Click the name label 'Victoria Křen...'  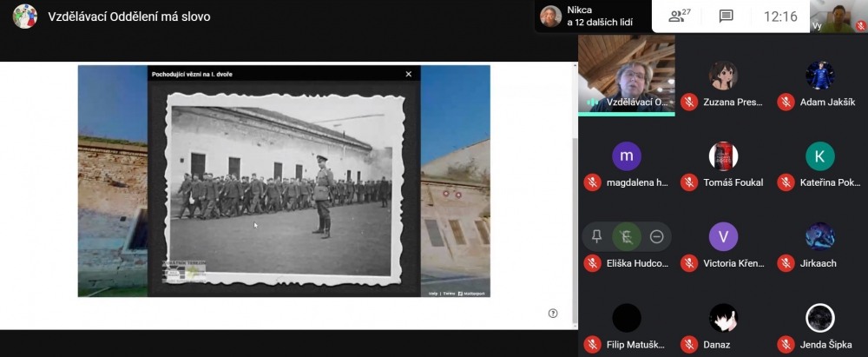733,263
